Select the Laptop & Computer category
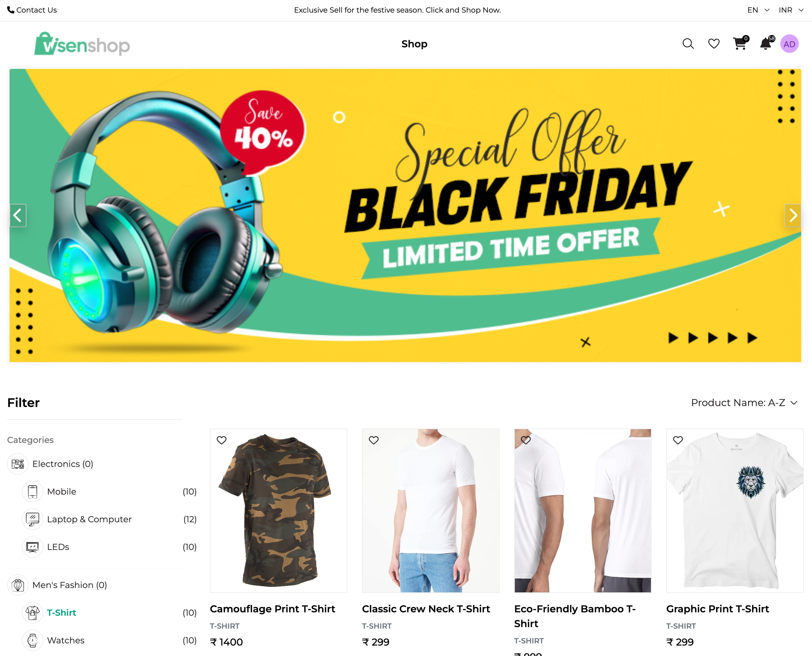 pyautogui.click(x=89, y=519)
